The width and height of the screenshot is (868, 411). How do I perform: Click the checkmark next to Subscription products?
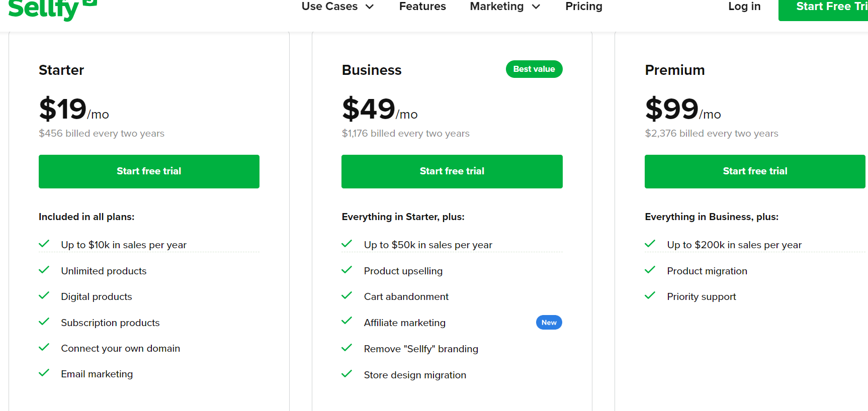click(44, 322)
